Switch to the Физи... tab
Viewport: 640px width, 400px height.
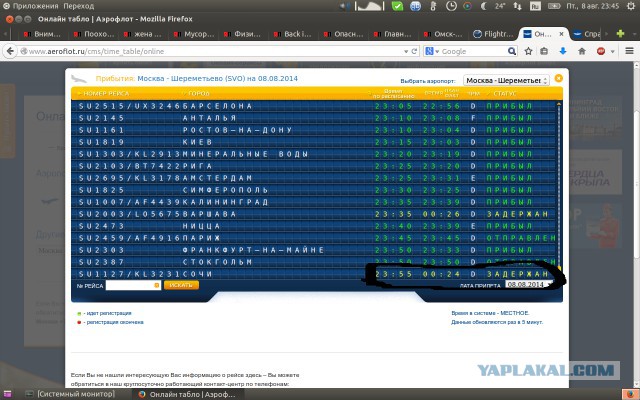pos(244,34)
